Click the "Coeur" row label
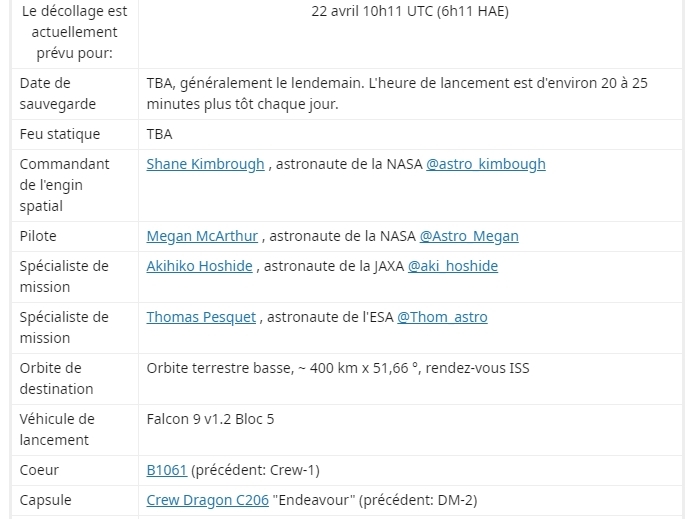Screen dimensions: 687x519 [39, 470]
